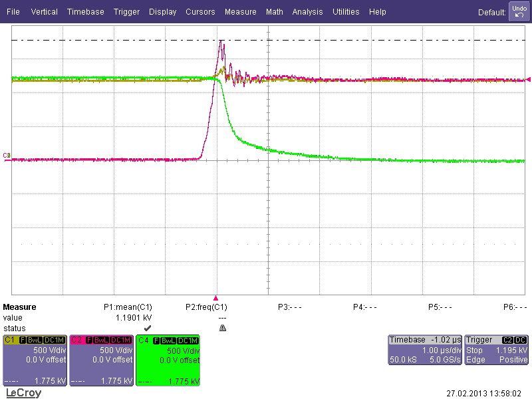Click the checkmark status icon under P1:mean(C1)
This screenshot has width=532, height=399.
click(x=148, y=327)
